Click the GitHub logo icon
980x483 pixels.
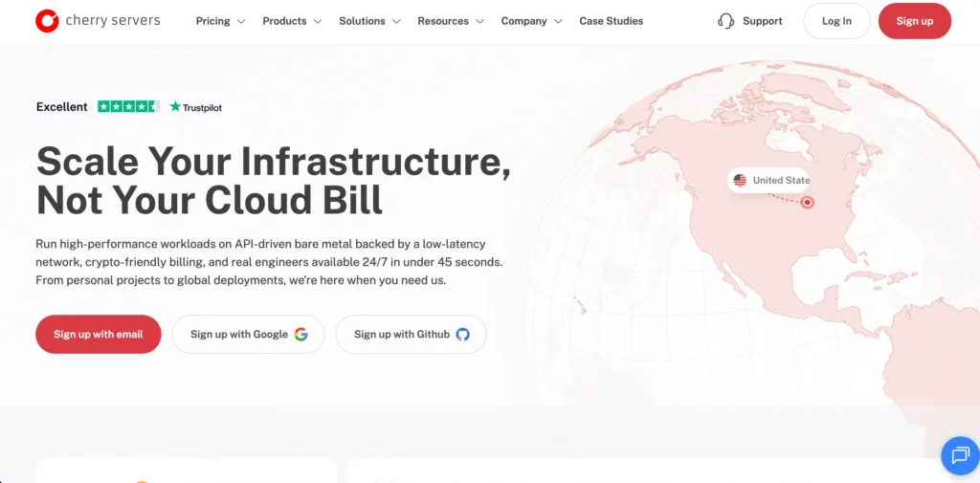pyautogui.click(x=462, y=335)
